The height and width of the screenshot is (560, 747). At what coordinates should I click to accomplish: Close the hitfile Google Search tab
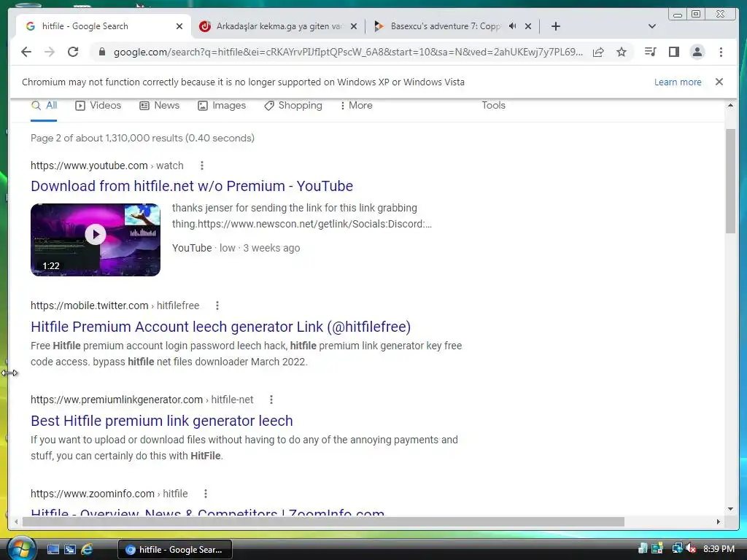pos(179,26)
